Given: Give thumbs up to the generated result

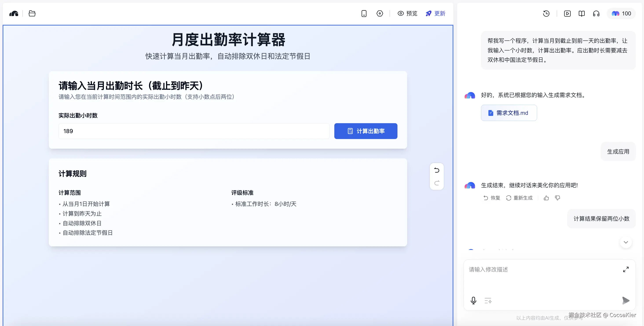Looking at the screenshot, I should pos(546,198).
